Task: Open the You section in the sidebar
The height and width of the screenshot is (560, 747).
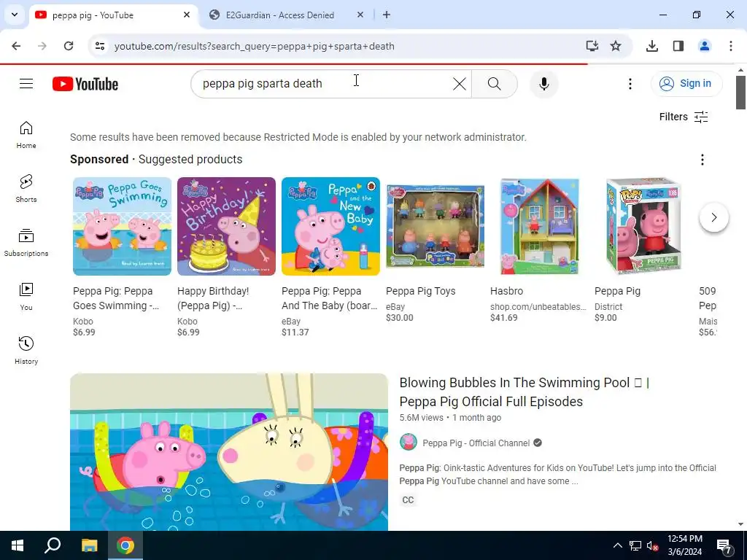Action: click(x=26, y=297)
